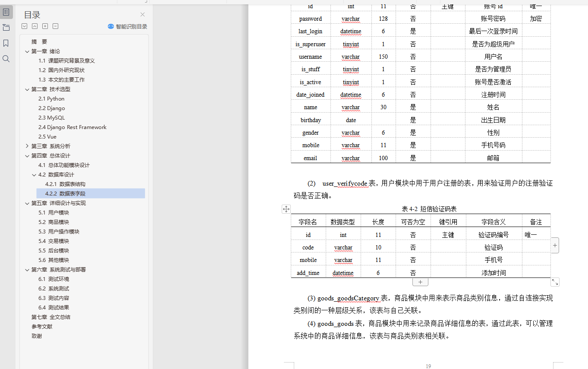Add a row using the plus below the table

click(420, 282)
